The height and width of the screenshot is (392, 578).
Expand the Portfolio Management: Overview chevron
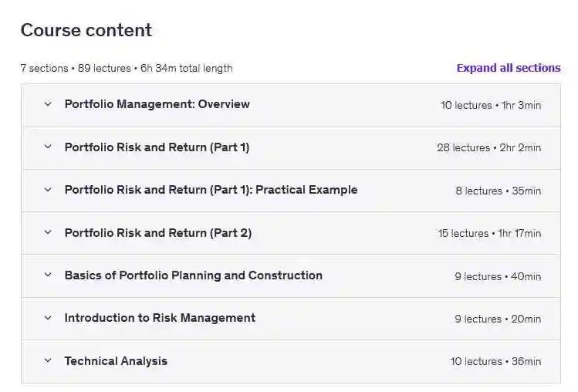[x=48, y=104]
